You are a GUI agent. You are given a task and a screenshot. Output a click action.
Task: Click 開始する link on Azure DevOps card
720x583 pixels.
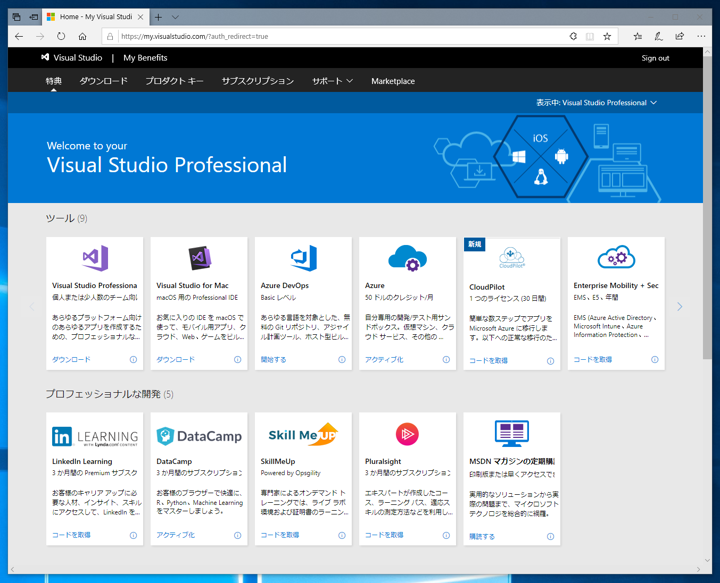pos(273,359)
